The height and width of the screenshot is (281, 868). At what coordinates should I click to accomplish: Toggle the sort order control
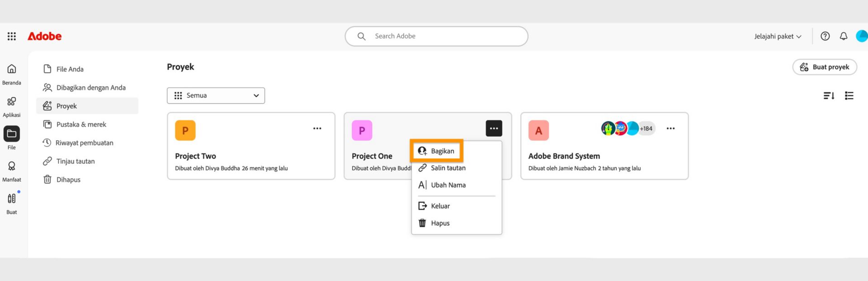tap(829, 95)
